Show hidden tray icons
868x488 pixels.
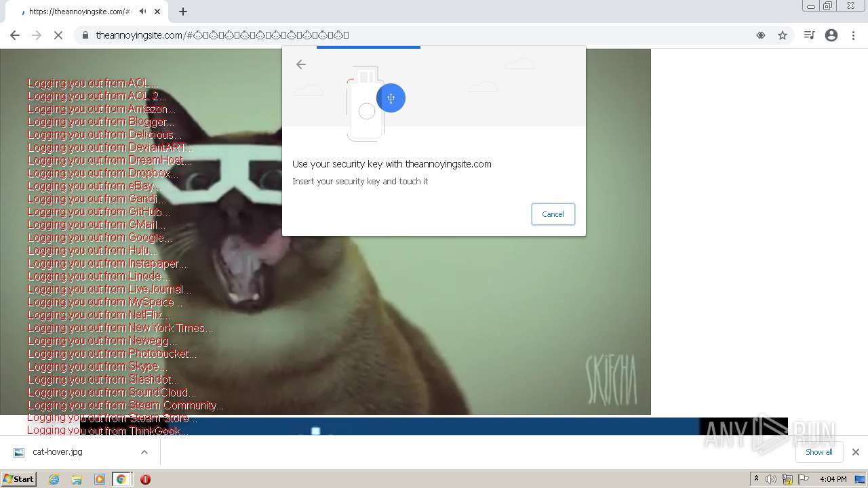756,479
